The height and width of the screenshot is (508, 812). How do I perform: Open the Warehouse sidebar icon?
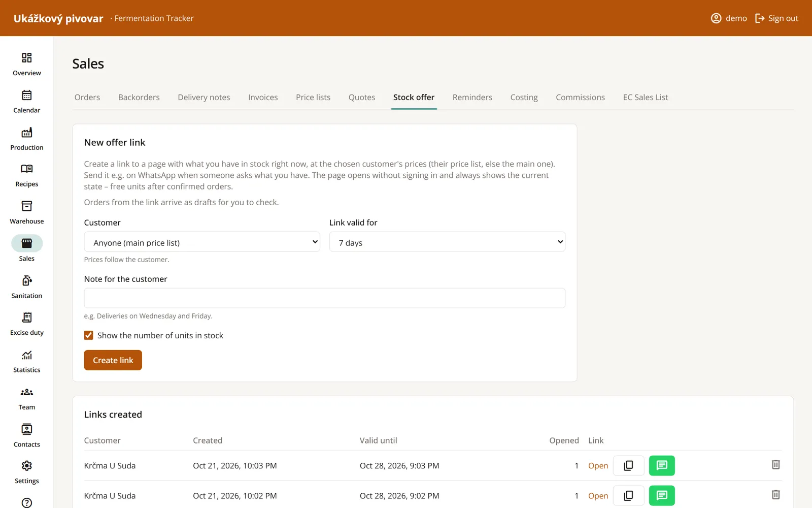pyautogui.click(x=27, y=206)
